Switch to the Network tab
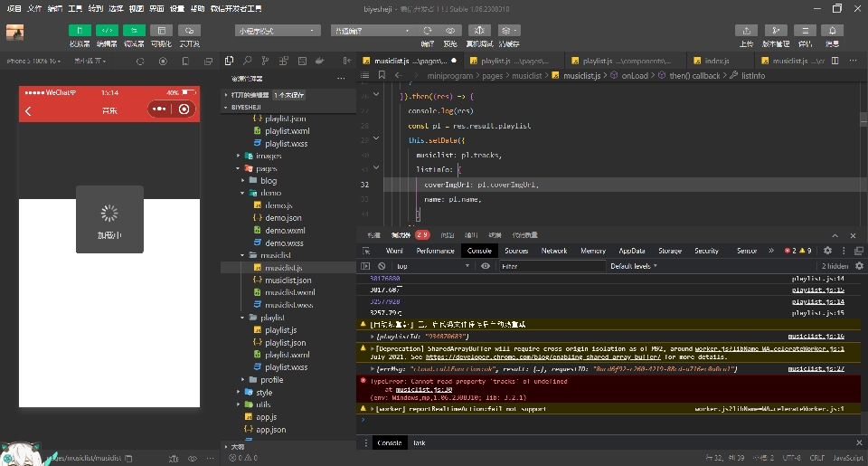Image resolution: width=868 pixels, height=466 pixels. (x=554, y=251)
